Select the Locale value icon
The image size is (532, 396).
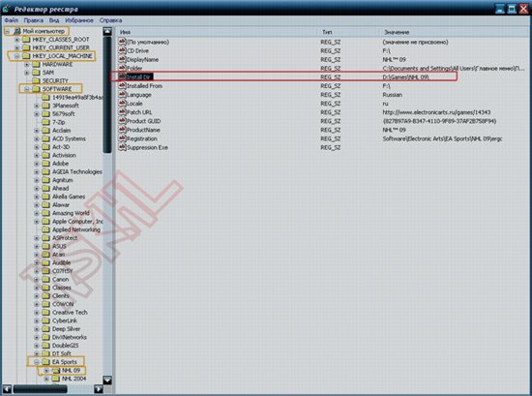(x=122, y=104)
